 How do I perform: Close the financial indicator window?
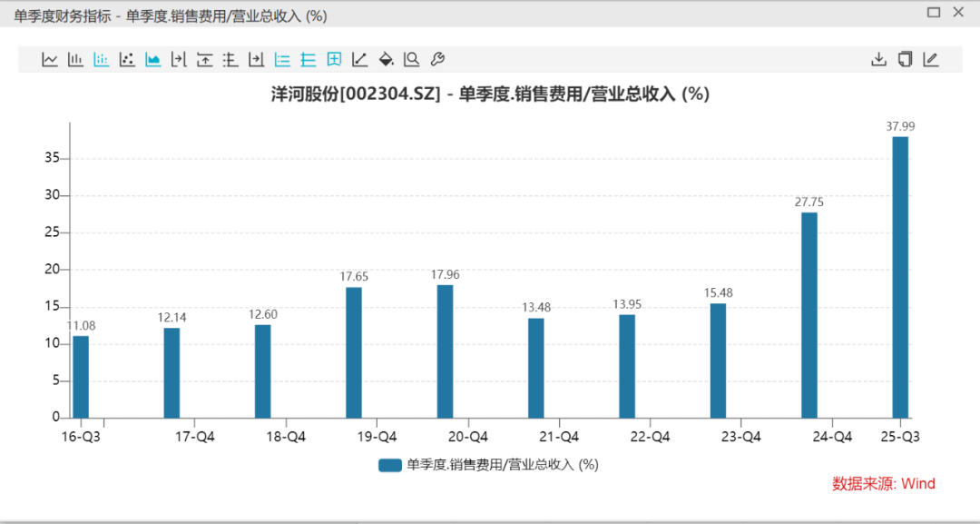click(x=957, y=12)
